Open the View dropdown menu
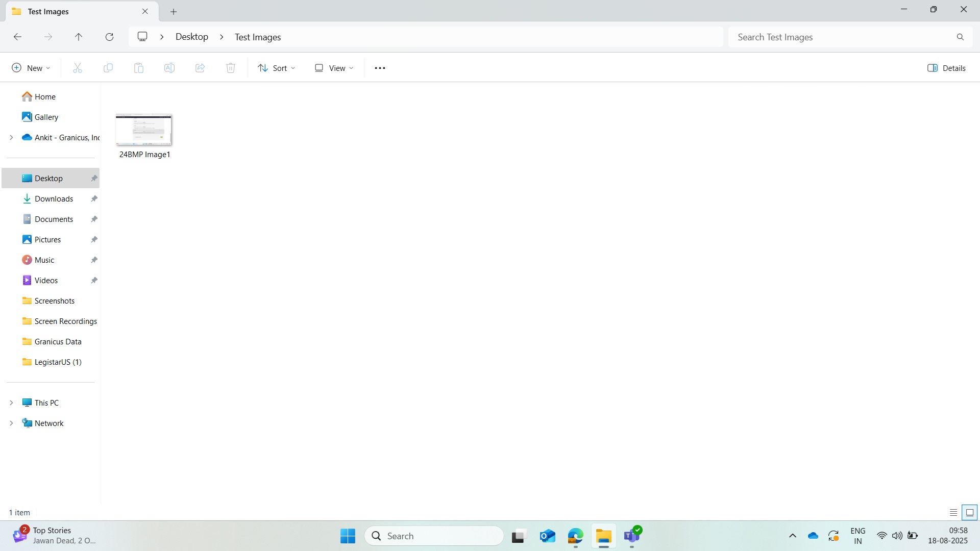This screenshot has height=551, width=980. [x=334, y=68]
